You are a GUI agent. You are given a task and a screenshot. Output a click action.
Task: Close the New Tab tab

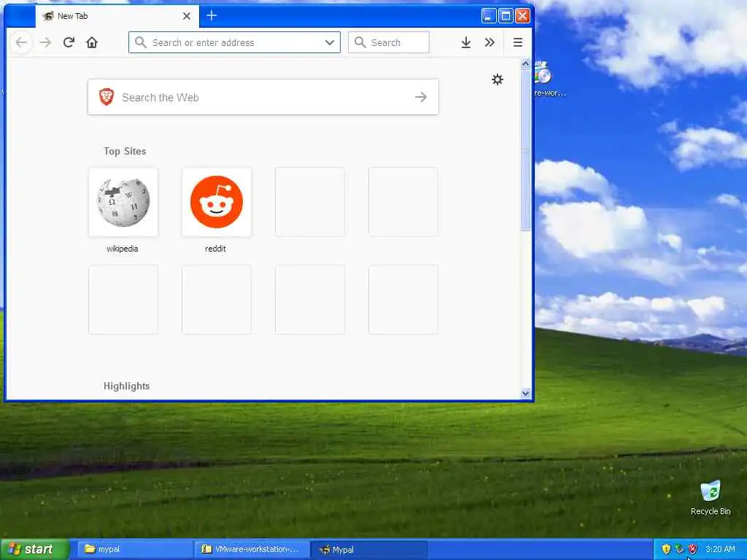coord(187,16)
